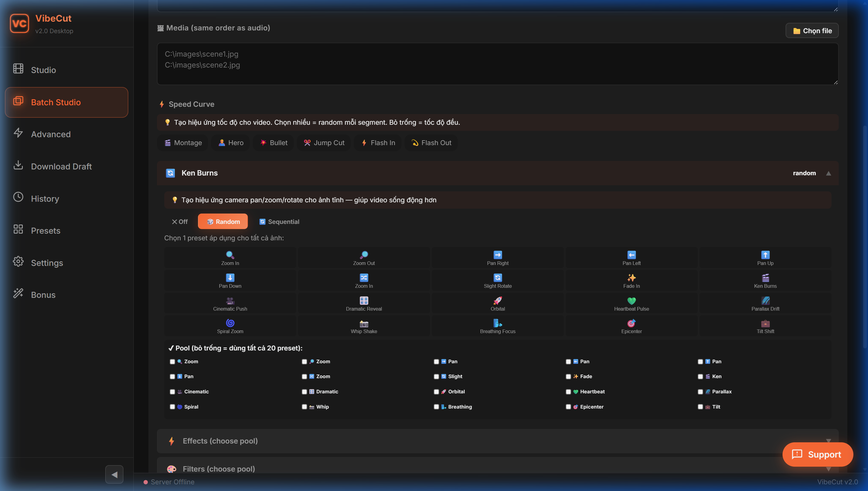Apply the Breathing Focus preset tile
Image resolution: width=868 pixels, height=491 pixels.
coord(498,326)
